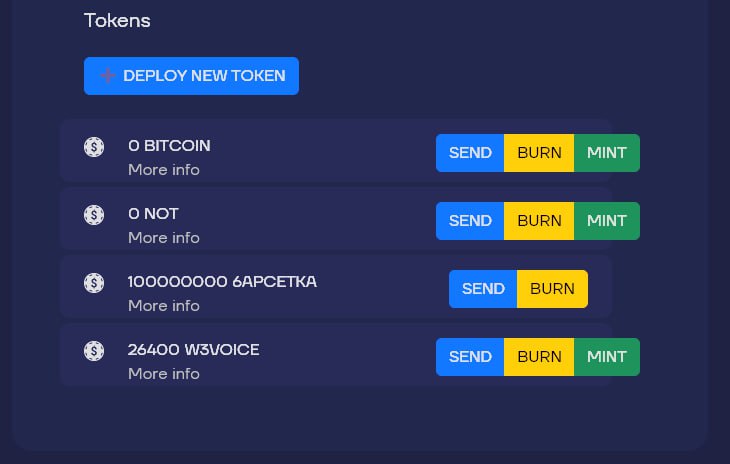The image size is (730, 464).
Task: View More info for W3VOICE
Action: [x=164, y=374]
